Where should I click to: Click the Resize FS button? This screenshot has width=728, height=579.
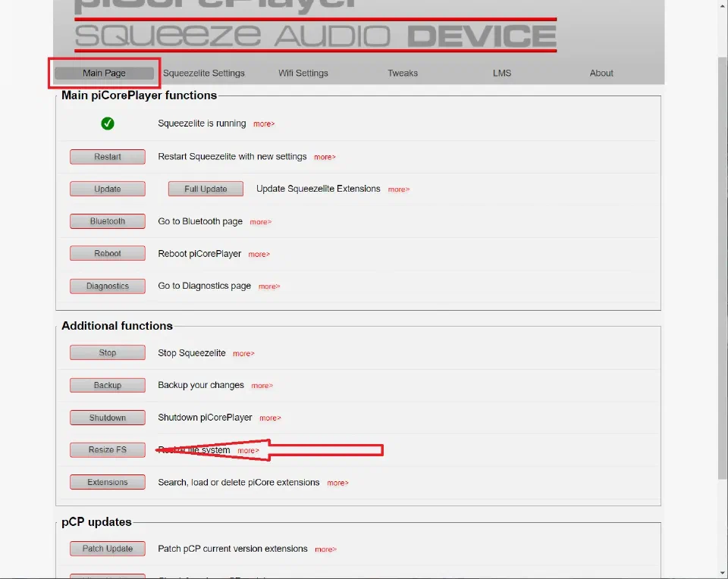click(108, 449)
